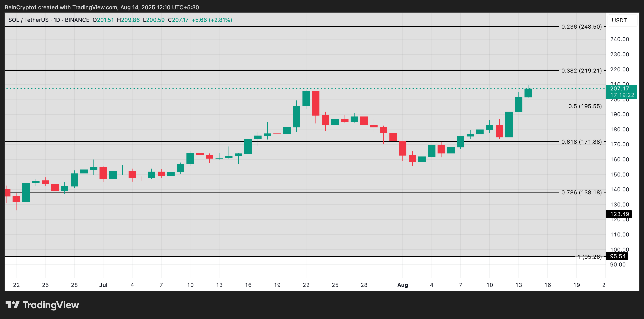Viewport: 644px width, 319px height.
Task: Click the large red candle after Jul 22
Action: pos(315,103)
